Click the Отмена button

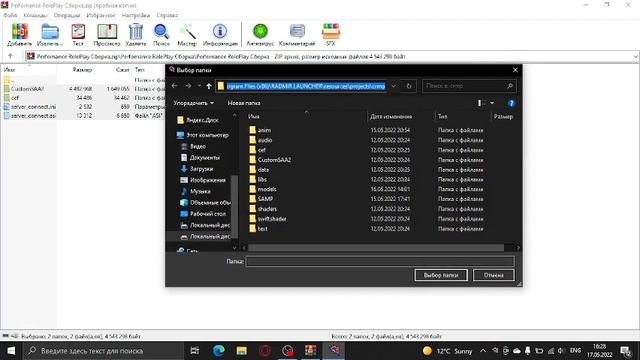493,275
